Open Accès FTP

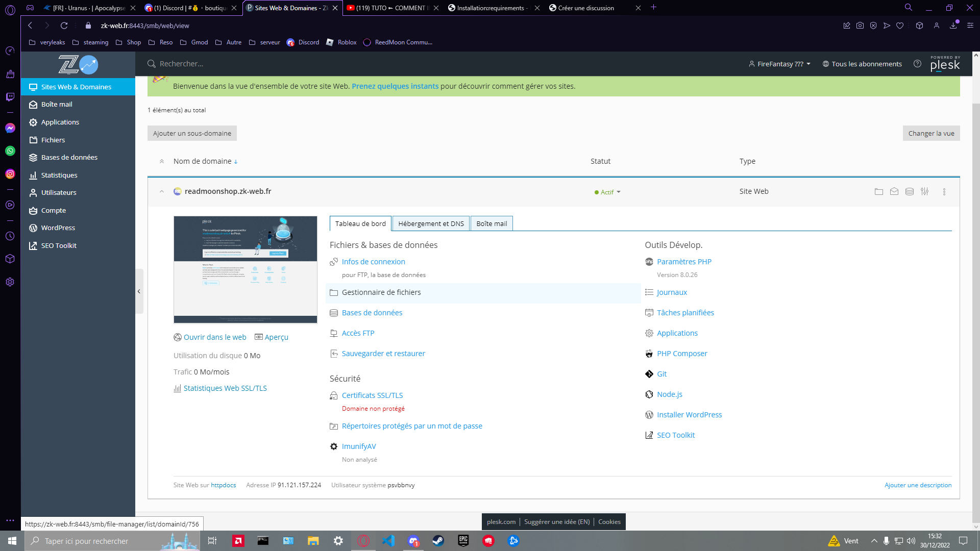(358, 333)
